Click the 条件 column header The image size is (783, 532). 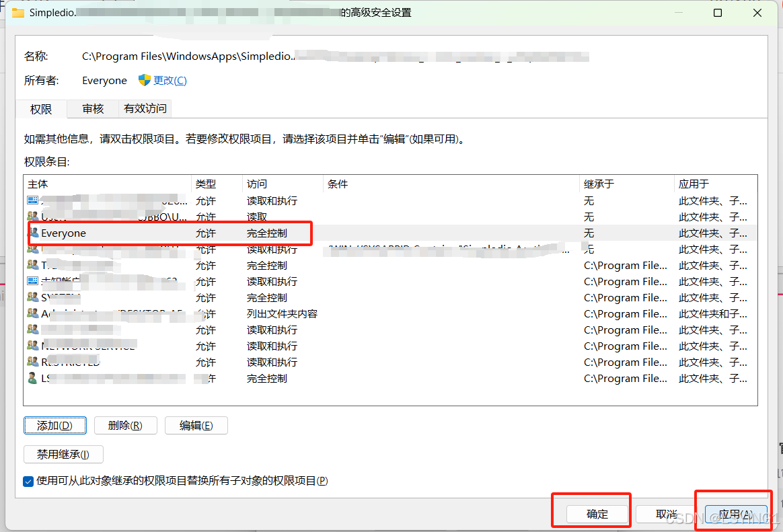451,184
